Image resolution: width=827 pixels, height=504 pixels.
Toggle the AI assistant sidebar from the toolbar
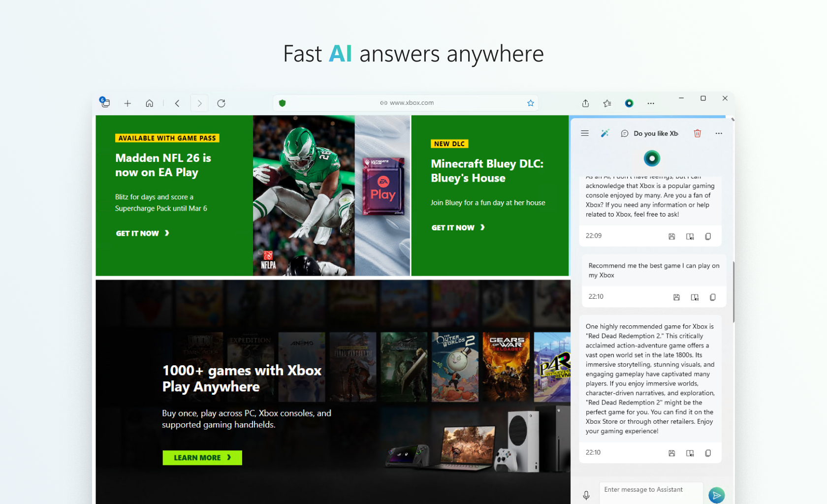(629, 103)
